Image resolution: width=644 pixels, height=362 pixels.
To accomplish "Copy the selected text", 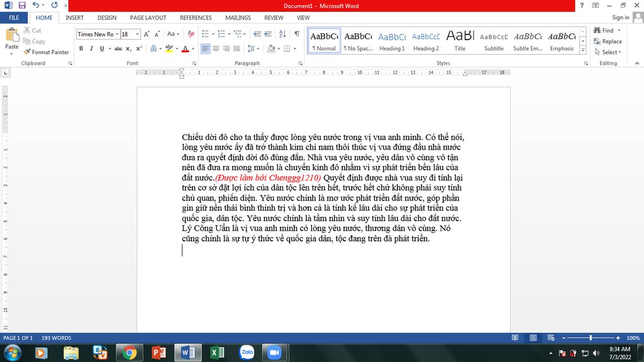I will tap(34, 41).
